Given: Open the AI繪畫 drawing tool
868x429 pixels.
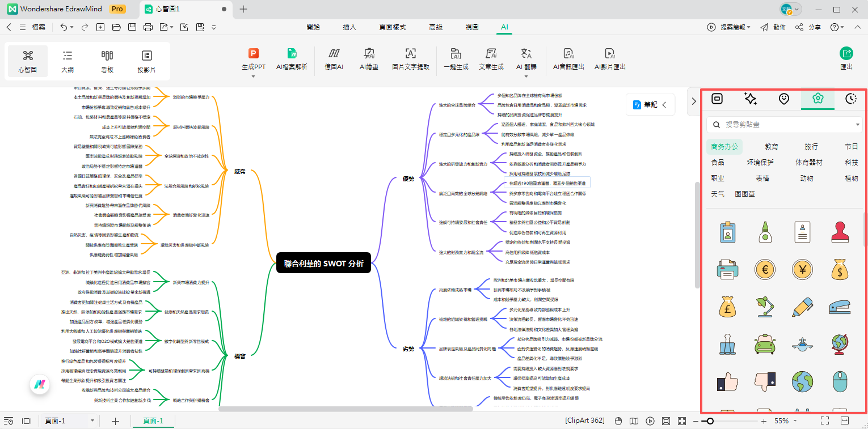Looking at the screenshot, I should [x=369, y=60].
